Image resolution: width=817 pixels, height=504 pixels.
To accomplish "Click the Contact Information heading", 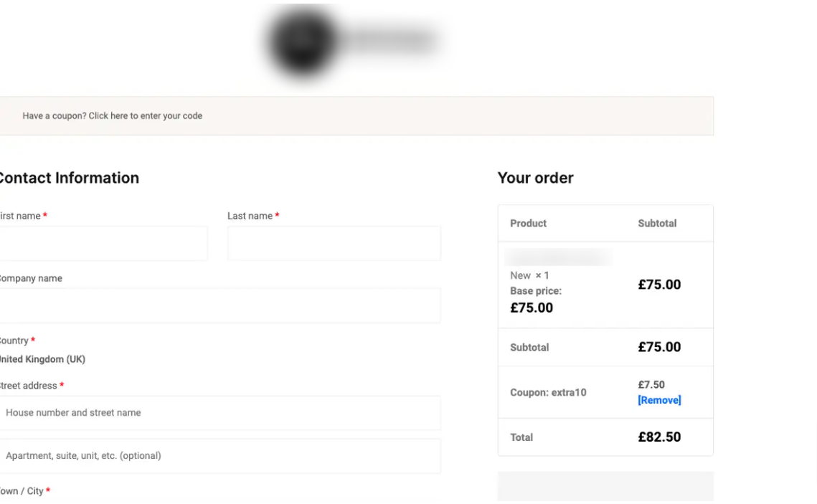I will pos(68,178).
